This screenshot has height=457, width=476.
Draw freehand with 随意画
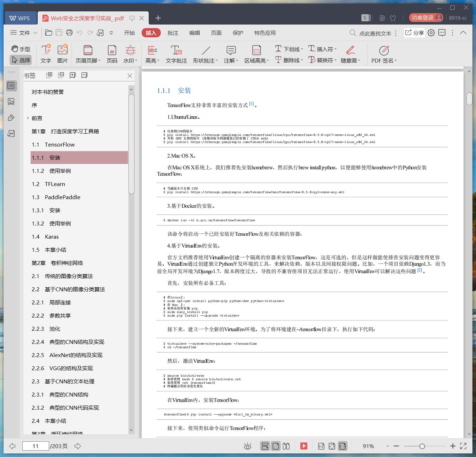[350, 54]
